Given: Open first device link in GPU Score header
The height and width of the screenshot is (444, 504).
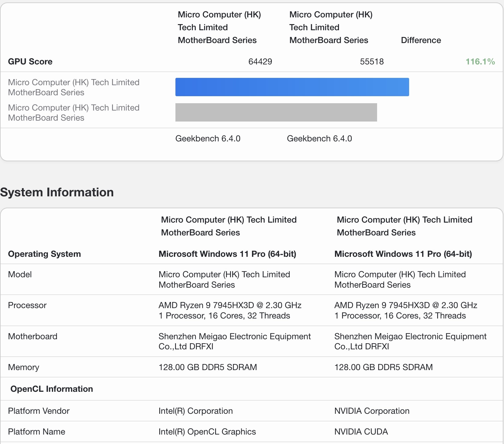Looking at the screenshot, I should click(x=219, y=27).
